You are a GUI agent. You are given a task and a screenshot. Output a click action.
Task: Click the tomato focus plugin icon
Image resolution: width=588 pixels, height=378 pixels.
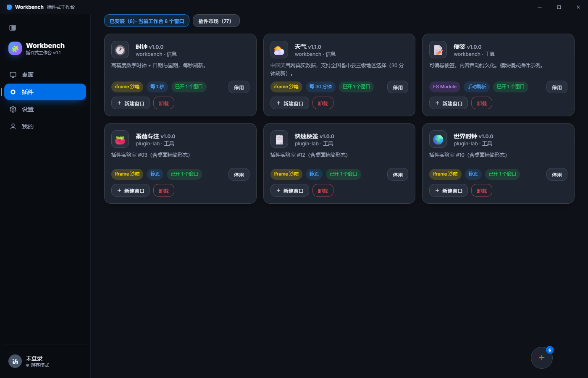point(120,139)
